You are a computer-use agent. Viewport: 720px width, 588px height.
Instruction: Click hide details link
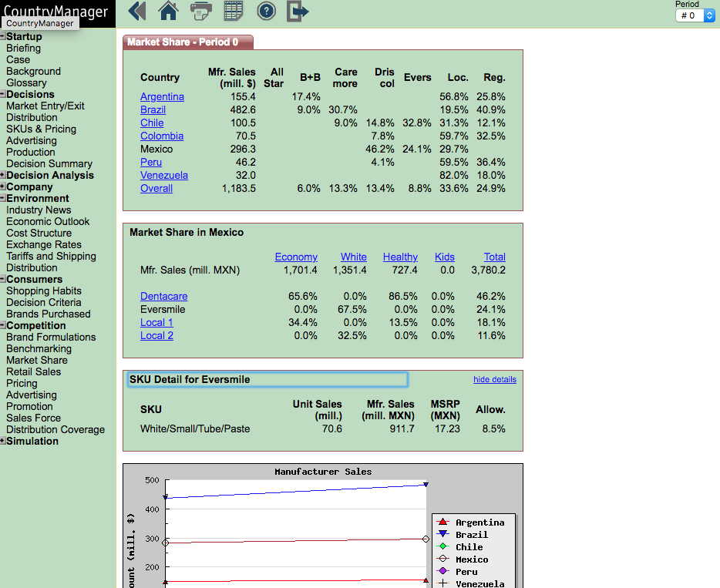click(495, 380)
